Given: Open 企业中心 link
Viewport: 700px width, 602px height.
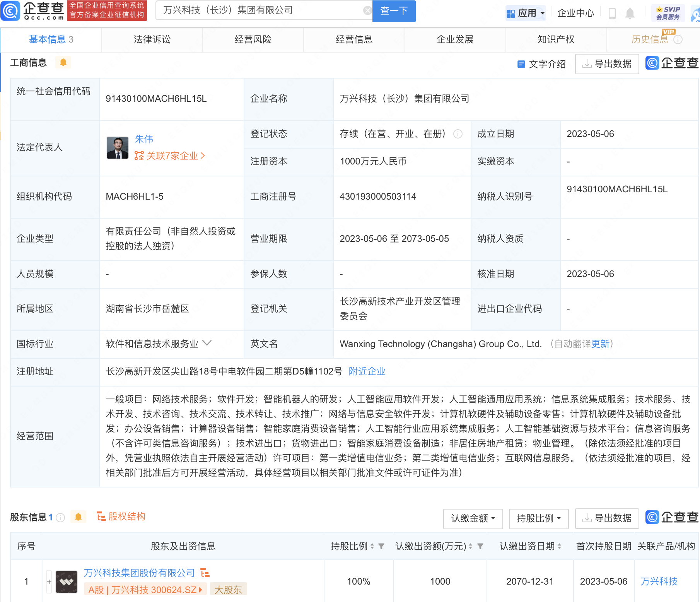Looking at the screenshot, I should pyautogui.click(x=575, y=13).
